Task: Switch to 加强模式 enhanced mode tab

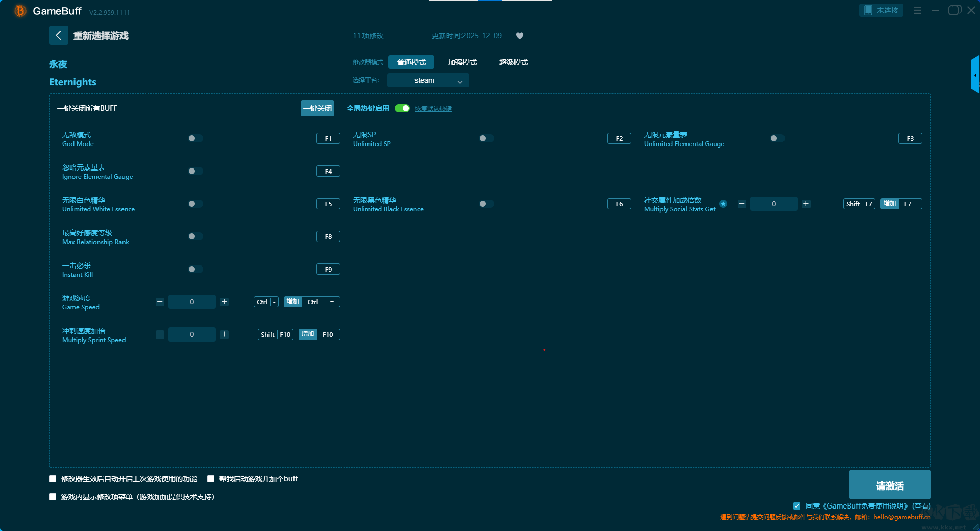Action: (462, 62)
